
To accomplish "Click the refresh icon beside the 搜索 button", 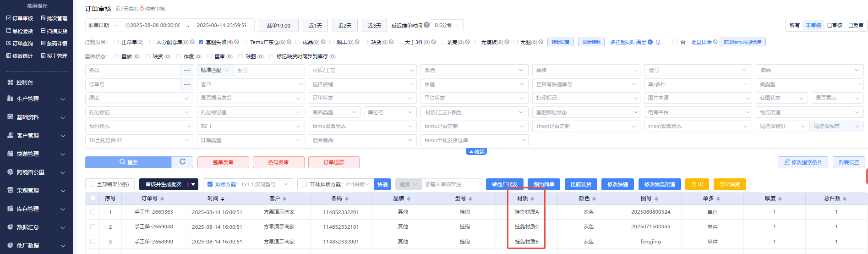I will [x=182, y=162].
